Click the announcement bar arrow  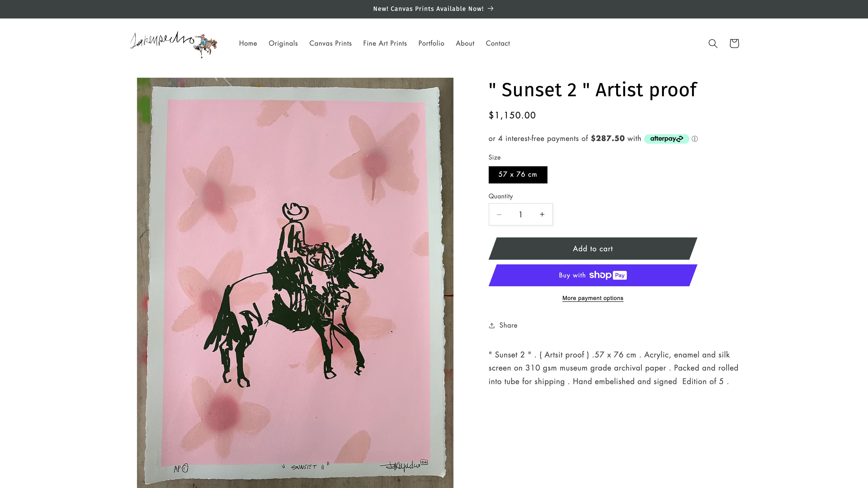(x=491, y=9)
